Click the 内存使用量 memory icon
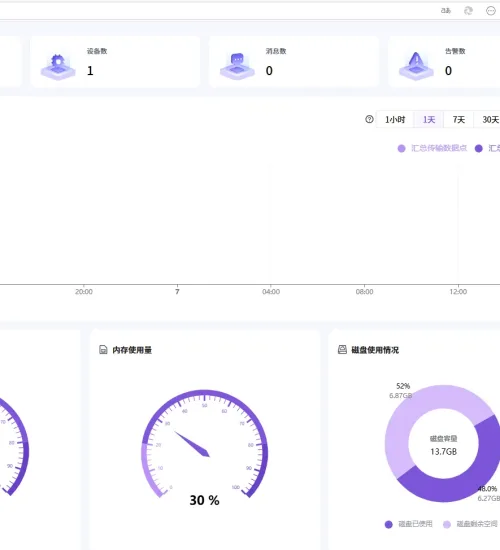500x550 pixels. pos(103,350)
